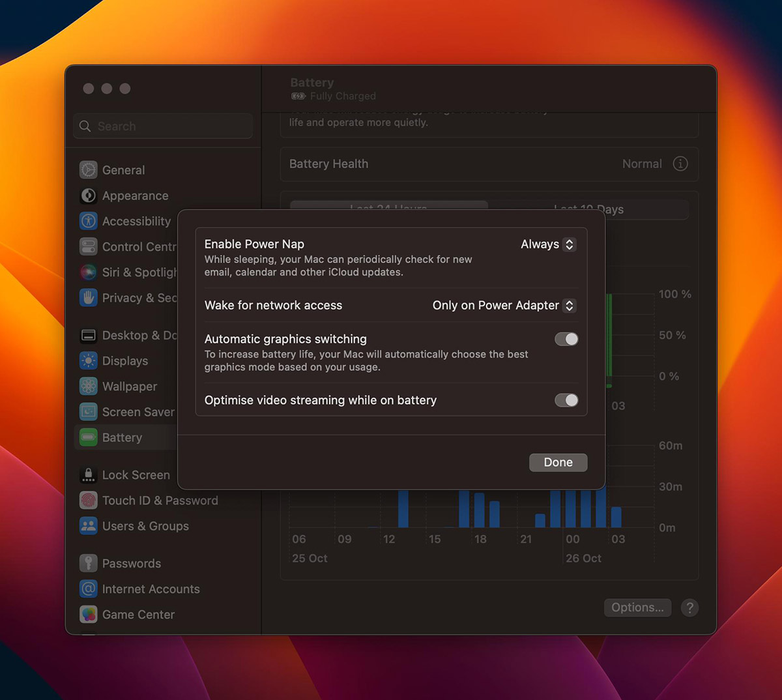This screenshot has width=782, height=700.
Task: Click into the Search field
Action: pos(163,126)
